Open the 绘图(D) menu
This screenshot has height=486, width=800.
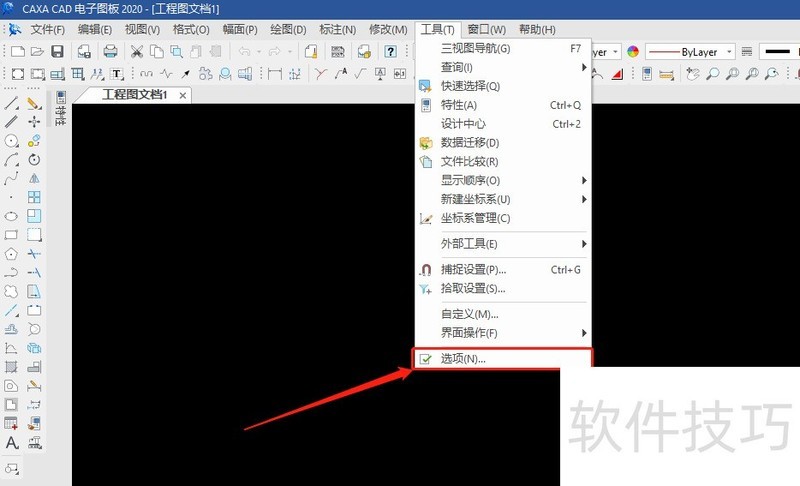288,30
